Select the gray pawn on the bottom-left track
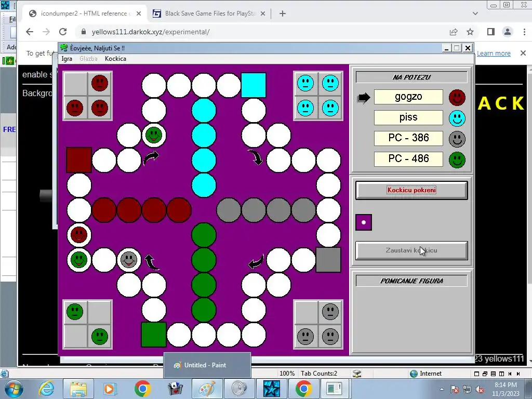Screen dimensions: 532x399 (x=129, y=260)
